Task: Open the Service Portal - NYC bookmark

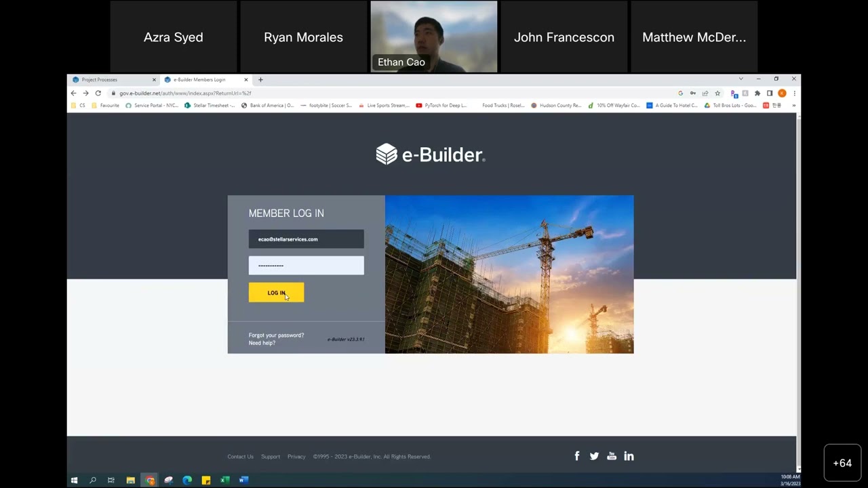Action: click(x=151, y=106)
